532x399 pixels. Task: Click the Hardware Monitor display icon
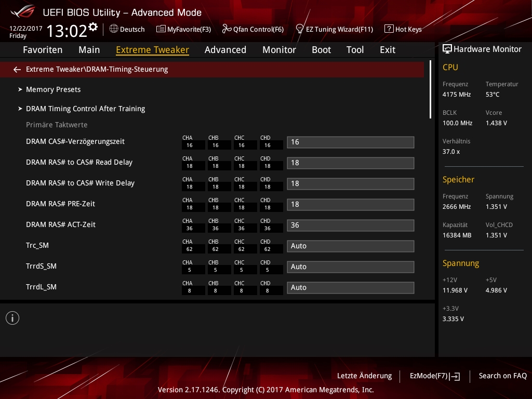tap(447, 49)
